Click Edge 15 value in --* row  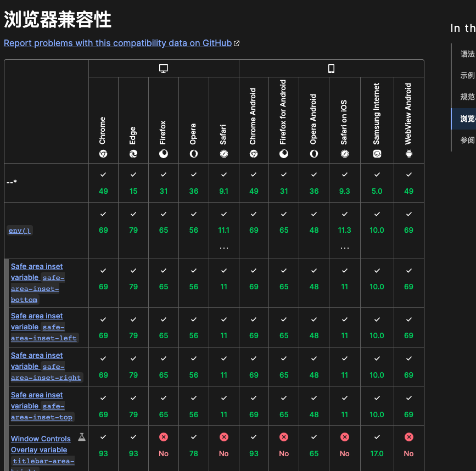(133, 191)
